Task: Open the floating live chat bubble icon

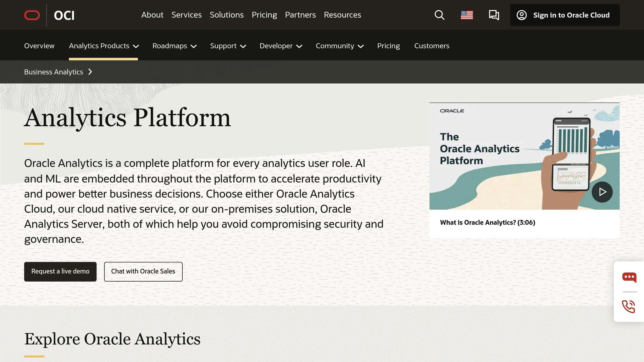Action: (x=629, y=277)
